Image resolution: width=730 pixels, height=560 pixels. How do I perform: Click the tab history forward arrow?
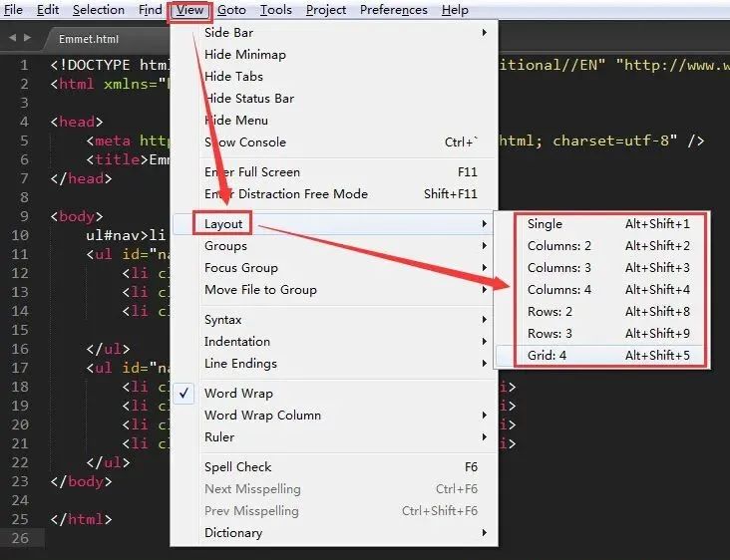(x=28, y=38)
